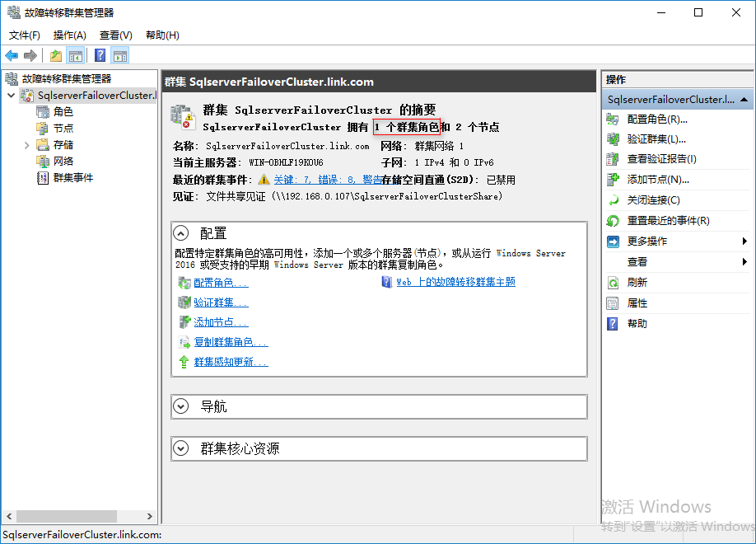Click the left arrow of tree scrollbar
This screenshot has height=544, width=756.
(9, 517)
